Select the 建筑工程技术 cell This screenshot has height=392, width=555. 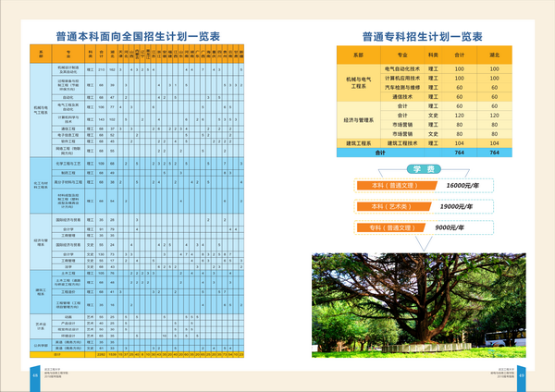[402, 143]
